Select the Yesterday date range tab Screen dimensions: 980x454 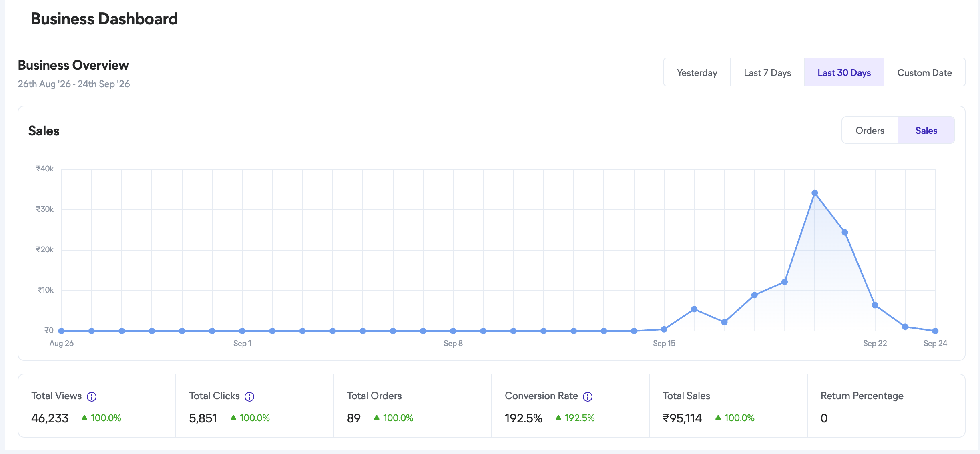tap(697, 72)
